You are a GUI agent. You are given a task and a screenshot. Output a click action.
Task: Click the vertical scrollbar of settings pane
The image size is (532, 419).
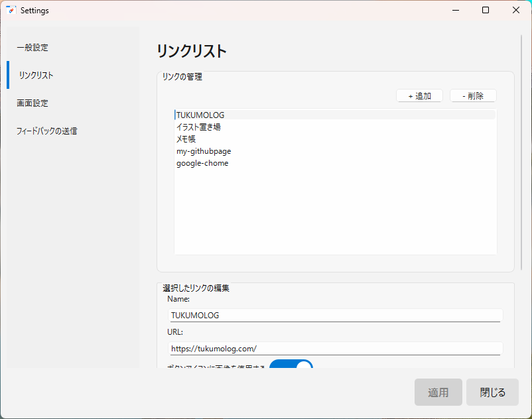pos(521,152)
